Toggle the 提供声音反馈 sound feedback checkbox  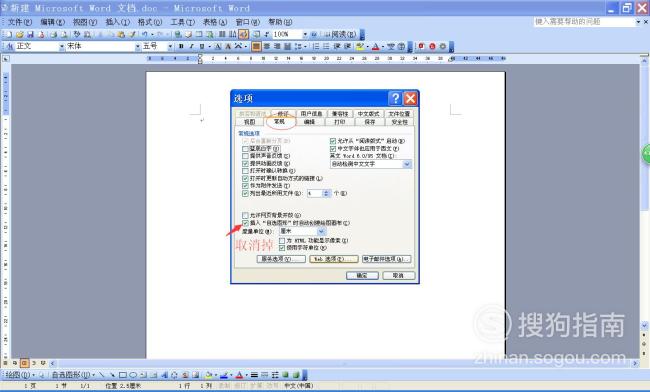coord(245,156)
